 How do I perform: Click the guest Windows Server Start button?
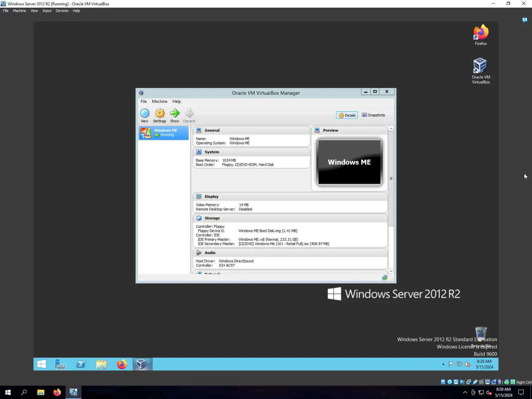42,364
